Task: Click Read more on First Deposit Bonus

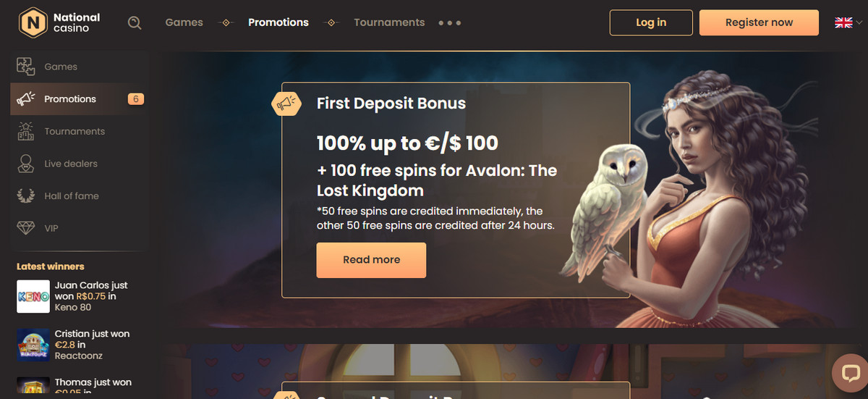Action: point(371,260)
